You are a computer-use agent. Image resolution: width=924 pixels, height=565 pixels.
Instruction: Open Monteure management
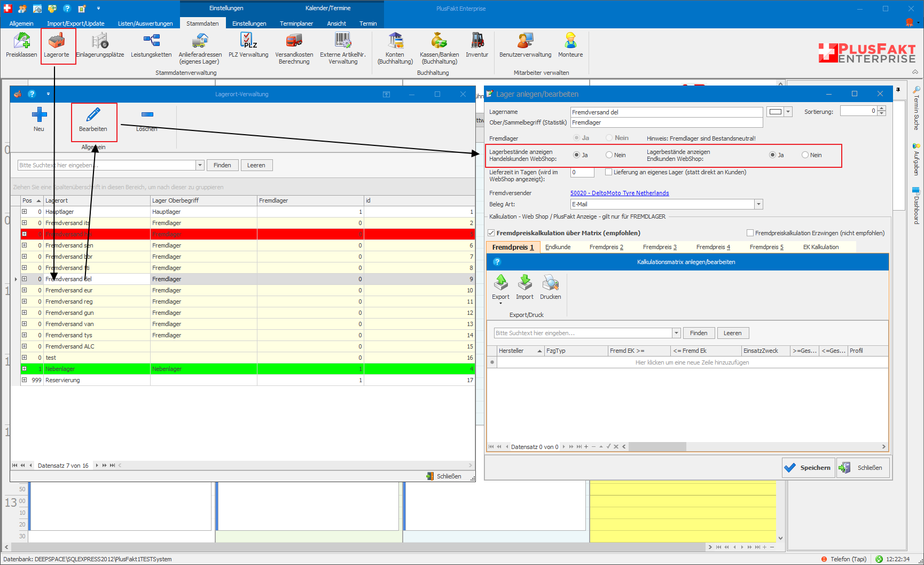click(570, 45)
